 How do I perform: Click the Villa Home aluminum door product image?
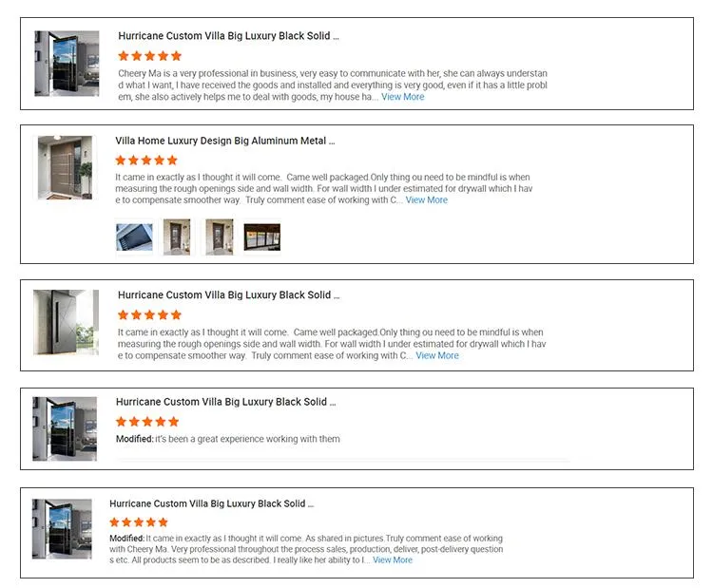pyautogui.click(x=66, y=167)
